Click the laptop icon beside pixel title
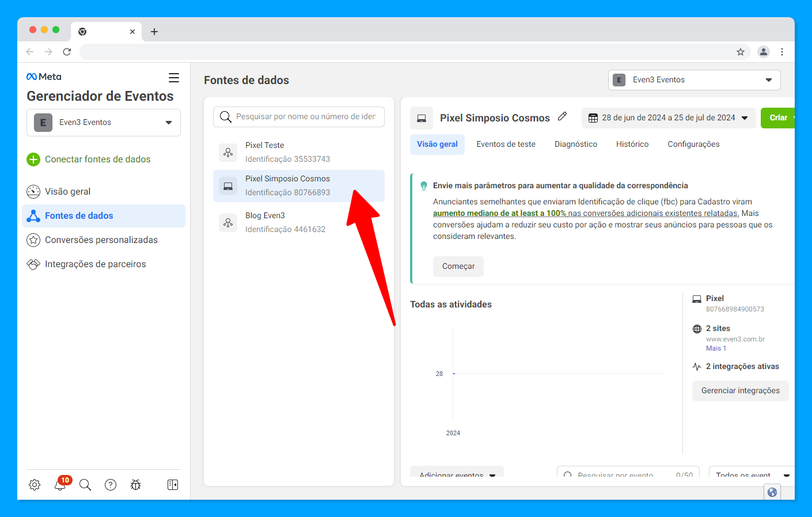The image size is (812, 517). point(422,118)
